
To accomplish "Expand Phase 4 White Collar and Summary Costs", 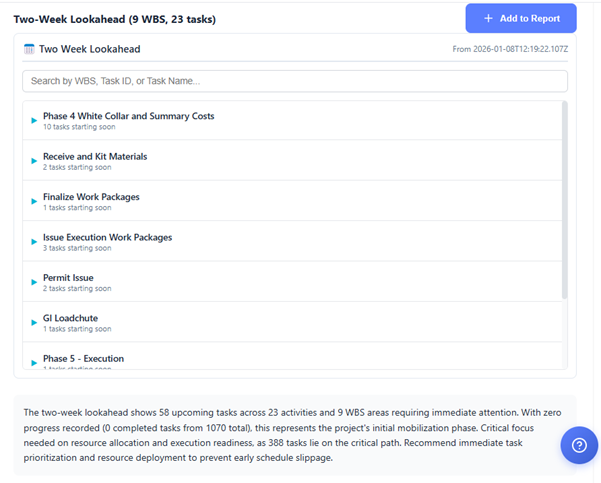I will coord(34,121).
